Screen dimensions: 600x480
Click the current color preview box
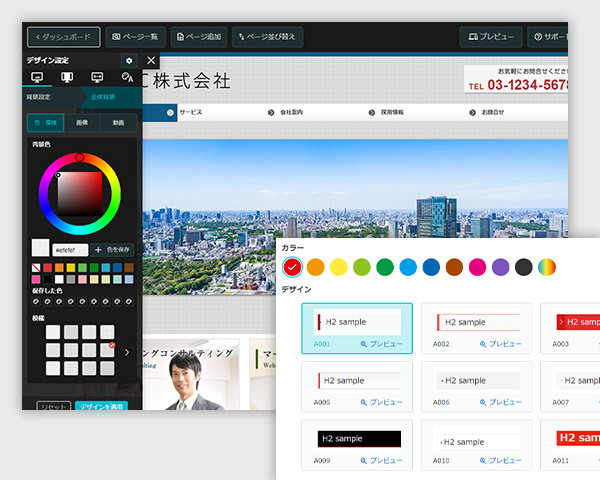tap(40, 248)
